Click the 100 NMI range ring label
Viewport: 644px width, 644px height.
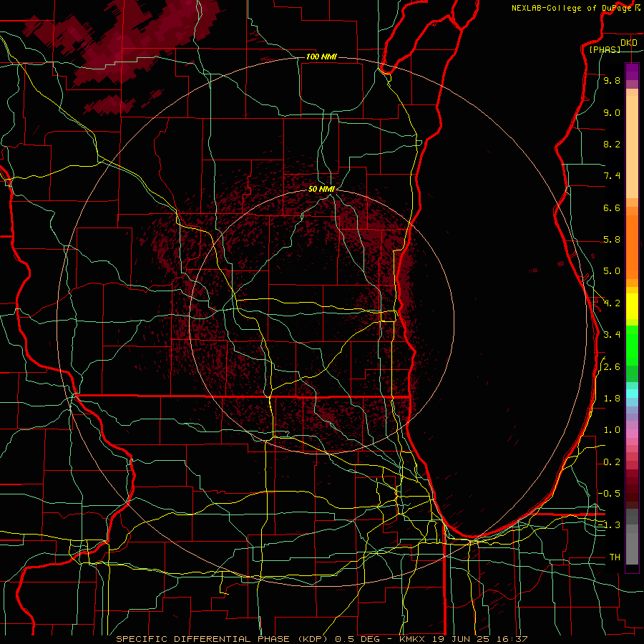[321, 57]
